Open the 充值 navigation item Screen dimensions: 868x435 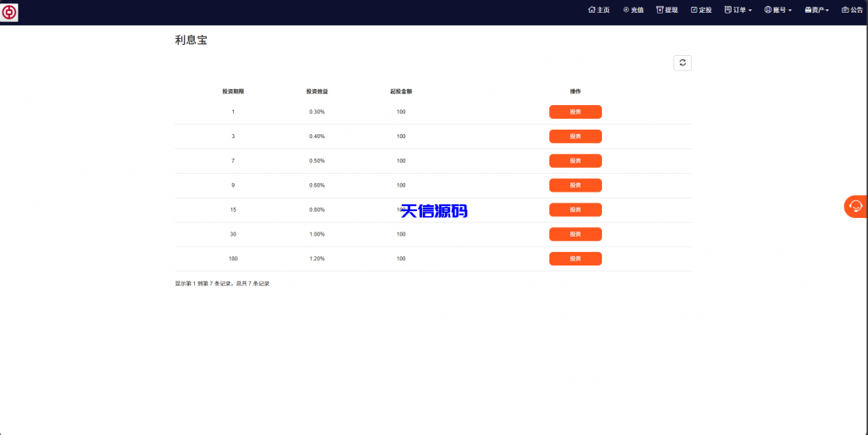pyautogui.click(x=637, y=10)
